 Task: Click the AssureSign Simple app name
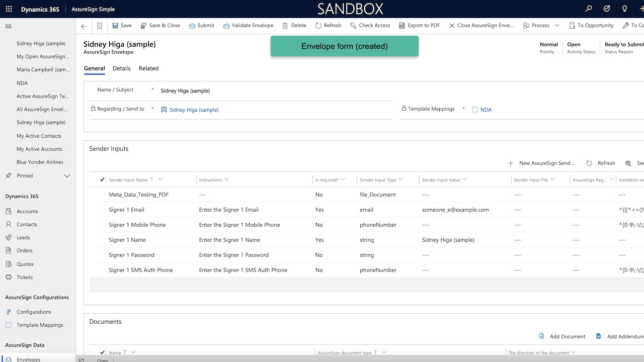pos(93,9)
